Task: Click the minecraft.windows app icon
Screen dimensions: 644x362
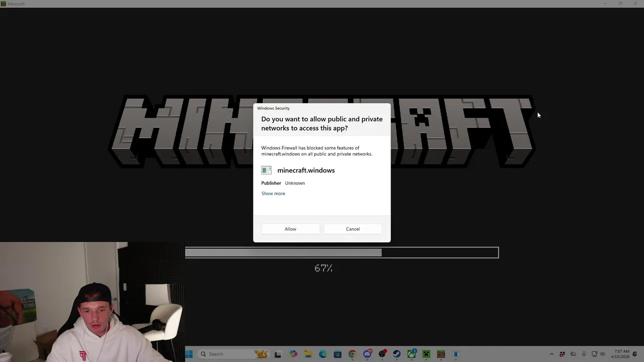Action: [267, 170]
